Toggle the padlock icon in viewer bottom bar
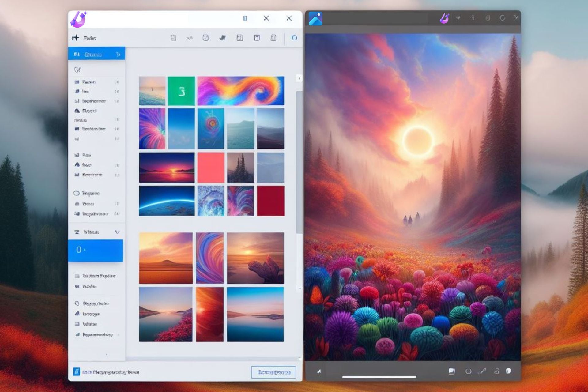The image size is (588, 392). (x=496, y=371)
